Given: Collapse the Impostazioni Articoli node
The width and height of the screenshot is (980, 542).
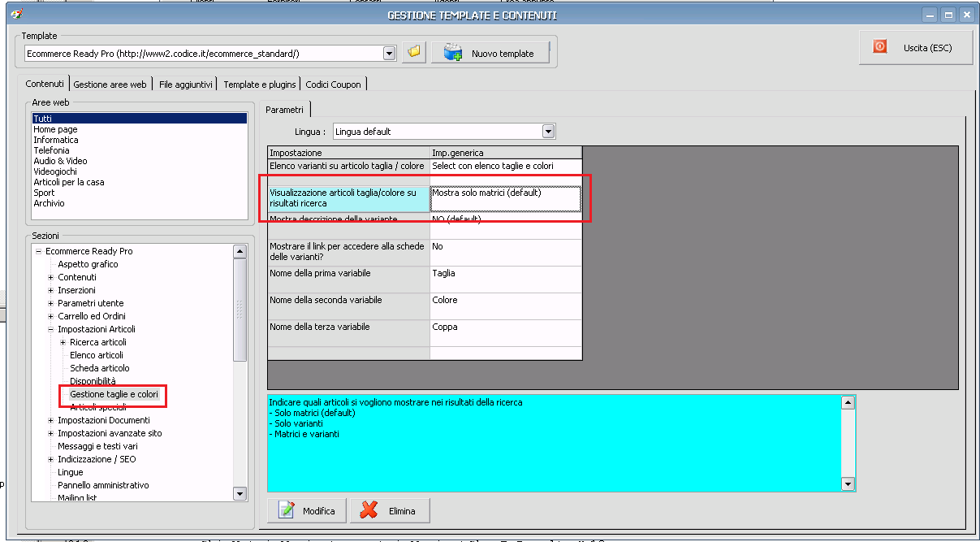Looking at the screenshot, I should [50, 329].
